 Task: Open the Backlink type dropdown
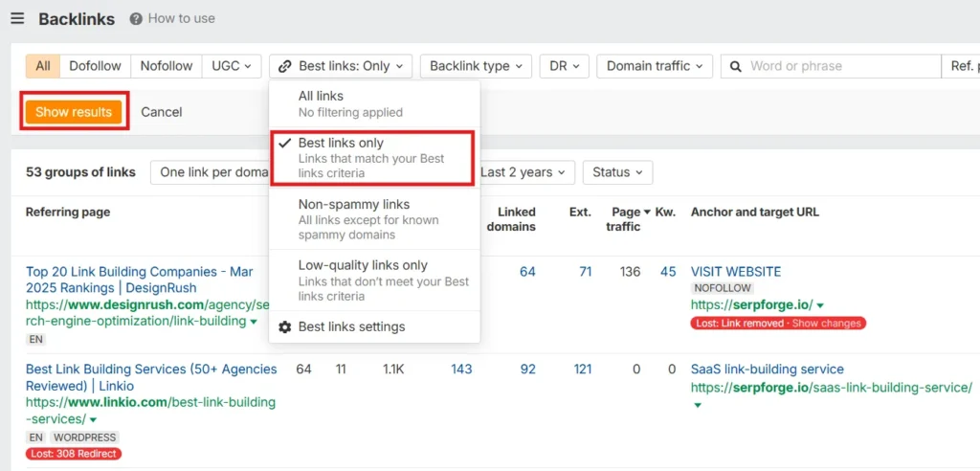click(477, 66)
